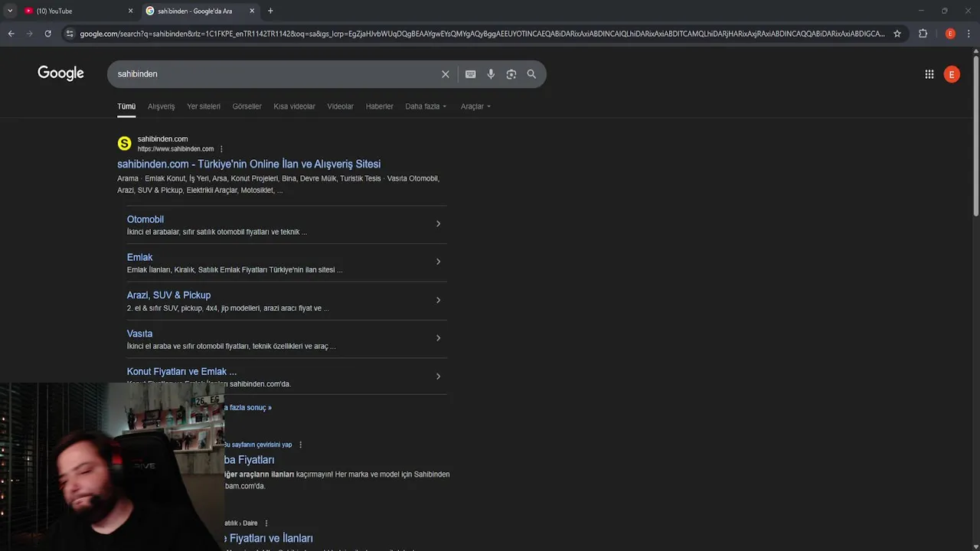
Task: Click the browser address bar URL
Action: pos(482,34)
